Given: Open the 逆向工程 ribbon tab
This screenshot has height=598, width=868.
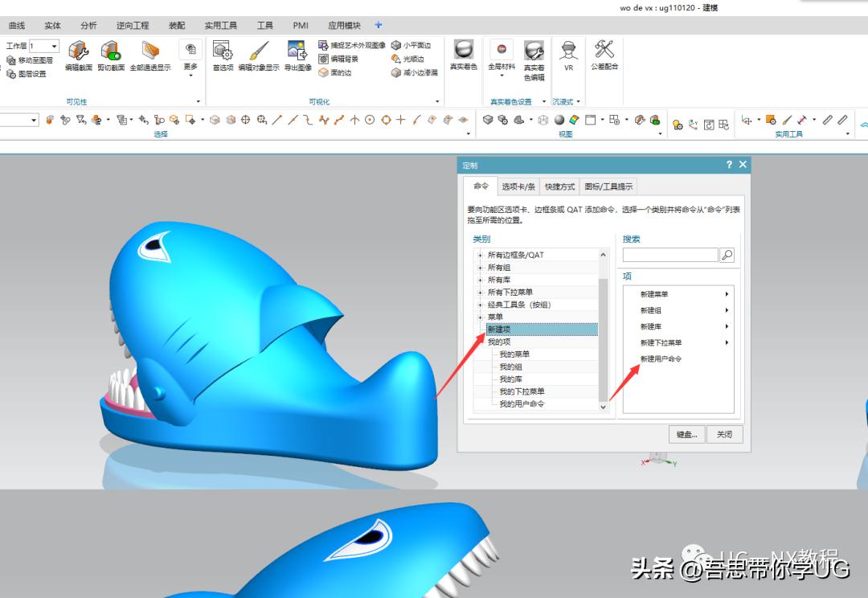Looking at the screenshot, I should pyautogui.click(x=133, y=26).
